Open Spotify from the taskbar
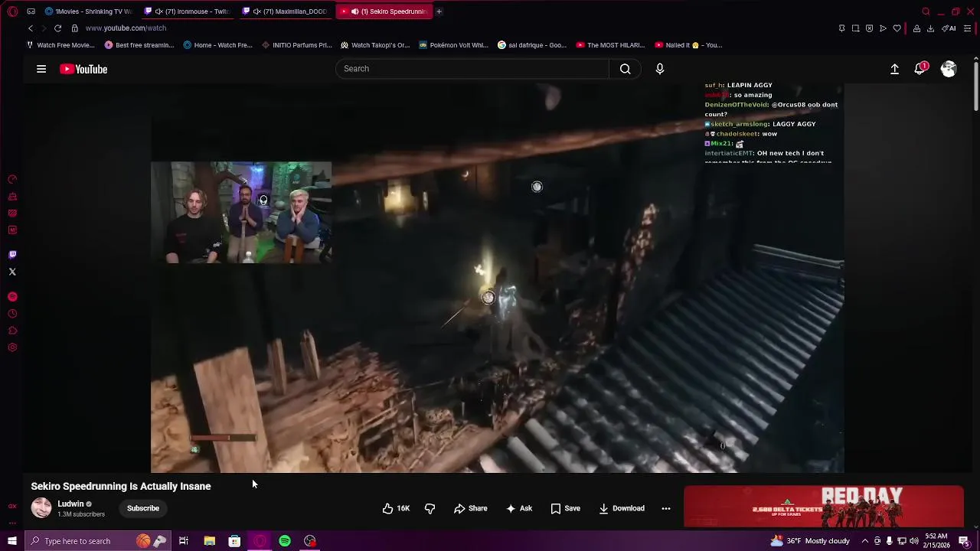The image size is (980, 551). [x=285, y=541]
